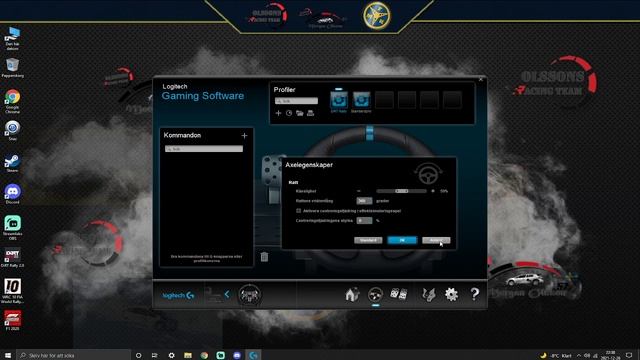Select the DiRT Rally profile thumbnail
640x360 pixels.
click(339, 100)
